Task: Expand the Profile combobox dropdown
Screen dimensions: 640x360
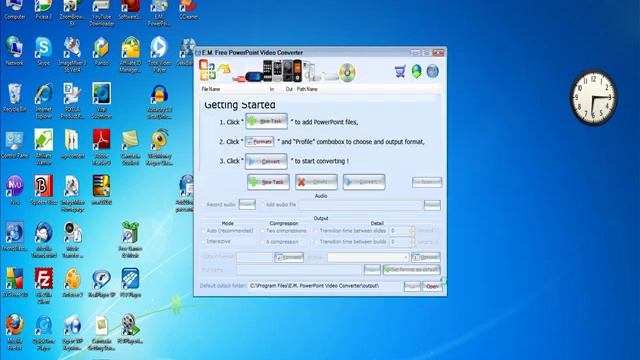Action: point(405,257)
